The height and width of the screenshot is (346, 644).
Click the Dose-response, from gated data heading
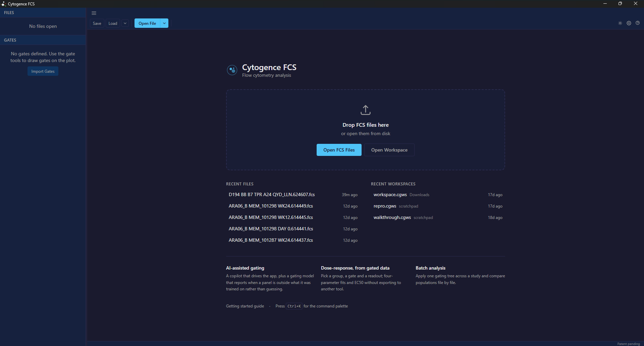point(355,268)
